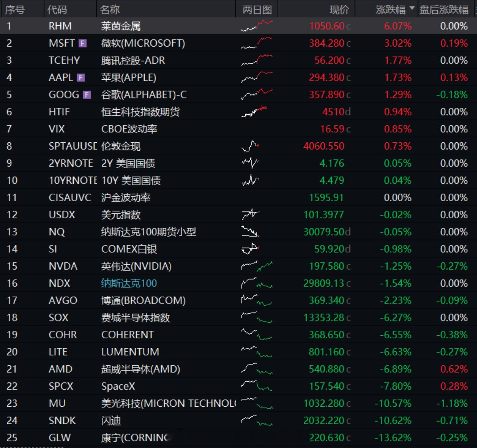Select the SpaceX name cell
Viewport: 477px width, 448px height.
coord(118,387)
